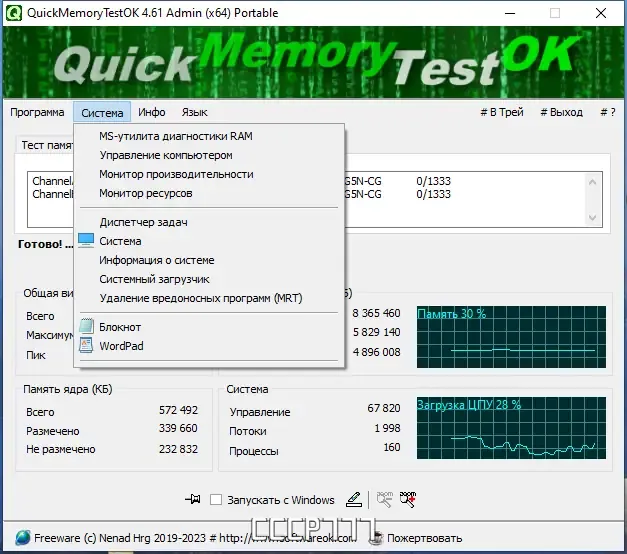
Task: Launch WordPad from the menu
Action: 209,346
